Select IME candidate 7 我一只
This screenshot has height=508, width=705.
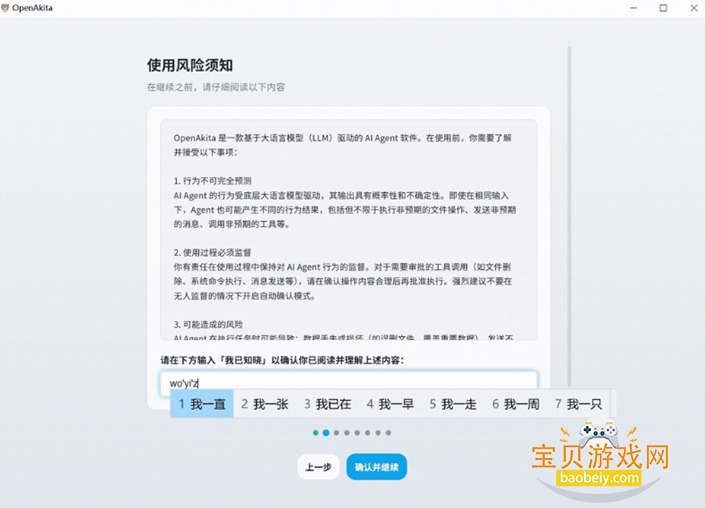pyautogui.click(x=578, y=404)
